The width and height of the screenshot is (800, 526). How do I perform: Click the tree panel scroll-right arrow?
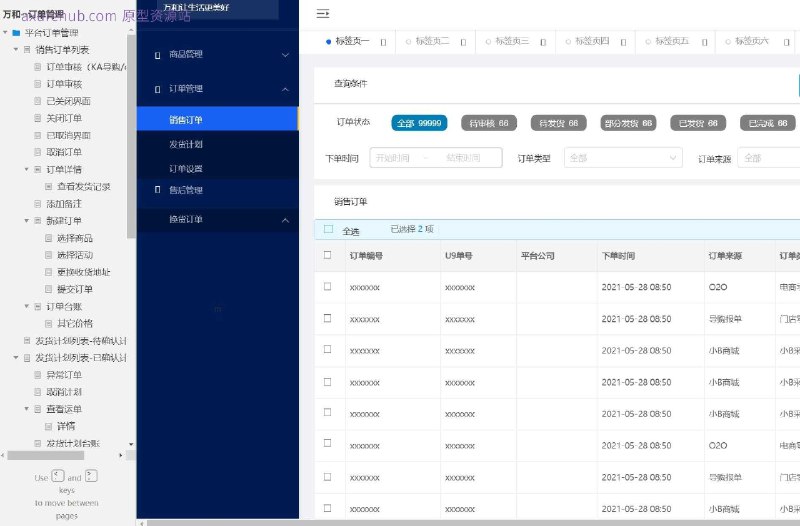121,455
